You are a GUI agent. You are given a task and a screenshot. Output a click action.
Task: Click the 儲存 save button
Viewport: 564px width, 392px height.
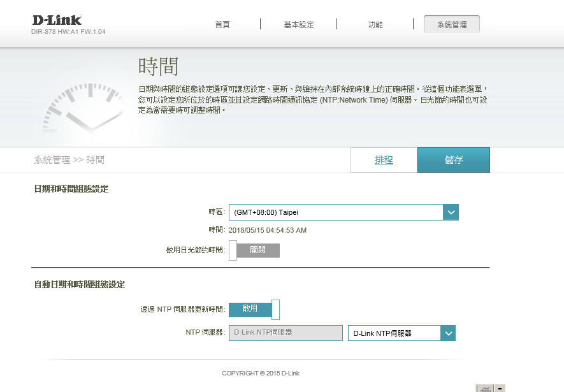453,160
